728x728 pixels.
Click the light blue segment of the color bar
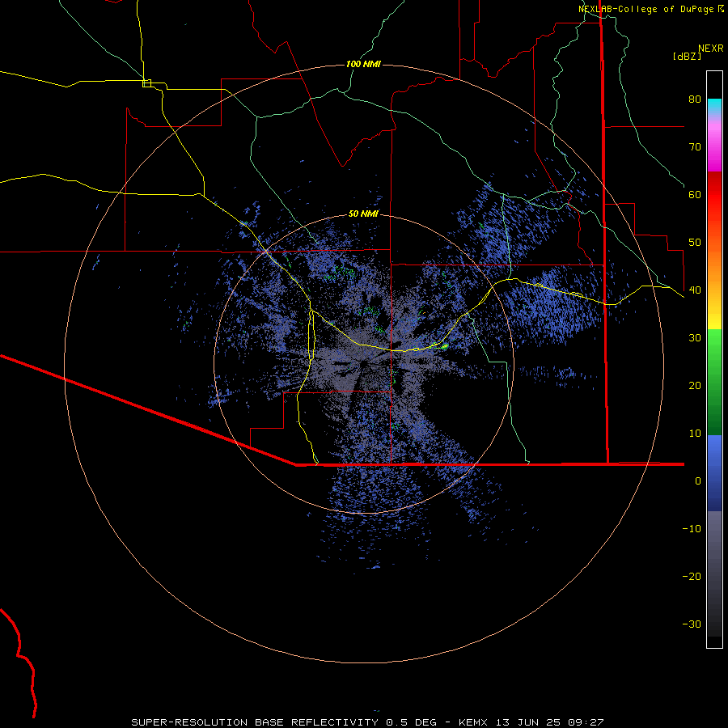coord(714,448)
